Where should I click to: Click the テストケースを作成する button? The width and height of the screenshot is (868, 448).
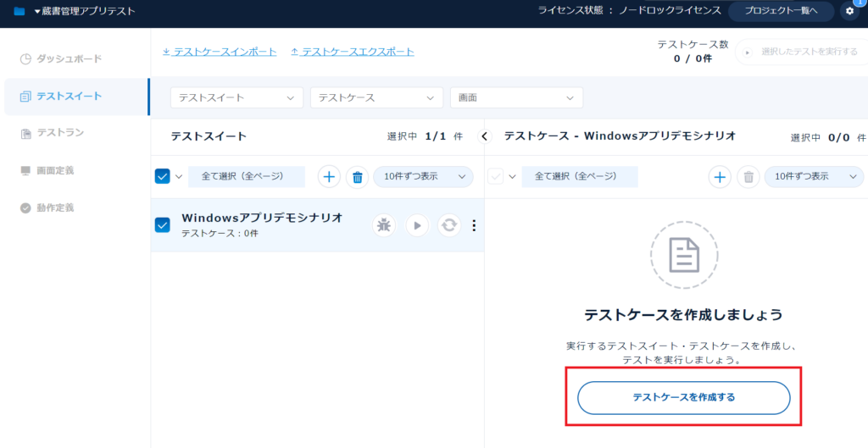click(x=683, y=397)
